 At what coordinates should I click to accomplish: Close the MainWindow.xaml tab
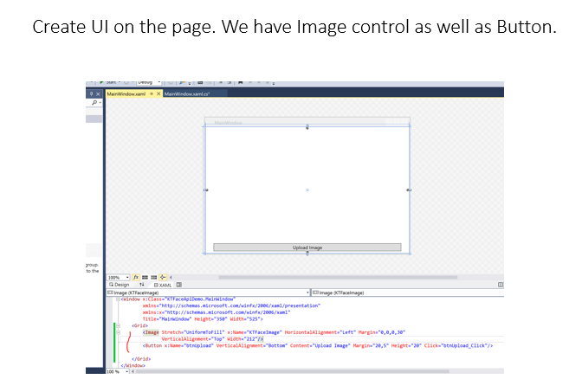pyautogui.click(x=159, y=93)
